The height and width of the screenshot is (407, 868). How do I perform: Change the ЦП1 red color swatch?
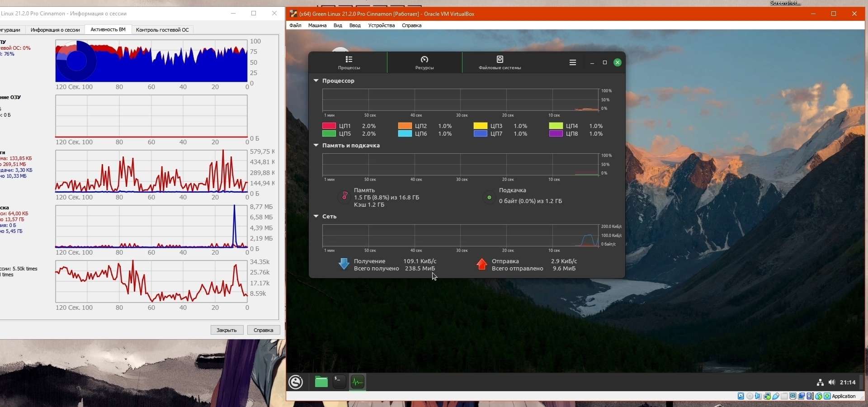(329, 126)
